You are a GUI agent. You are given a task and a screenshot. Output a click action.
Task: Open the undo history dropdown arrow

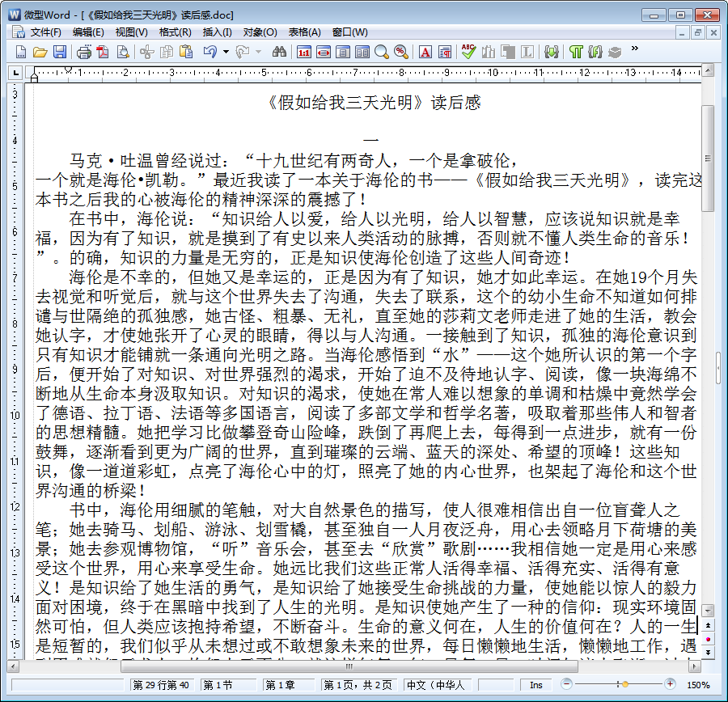(x=226, y=52)
